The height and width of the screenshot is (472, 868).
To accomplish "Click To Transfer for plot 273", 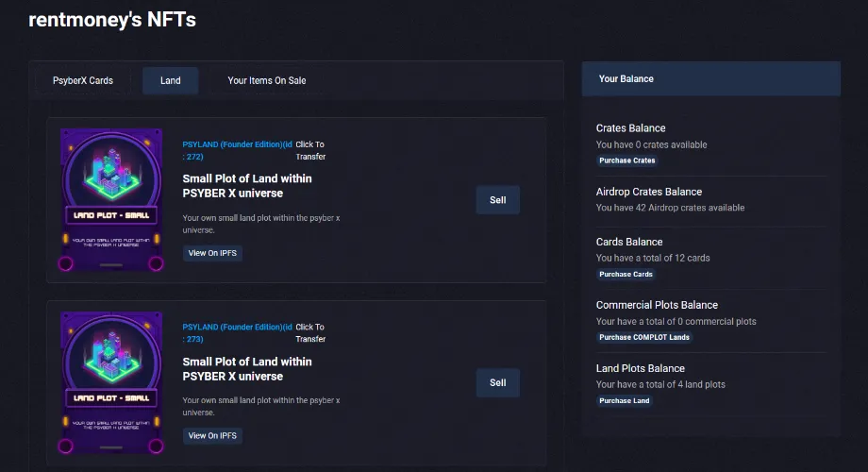I will 310,333.
